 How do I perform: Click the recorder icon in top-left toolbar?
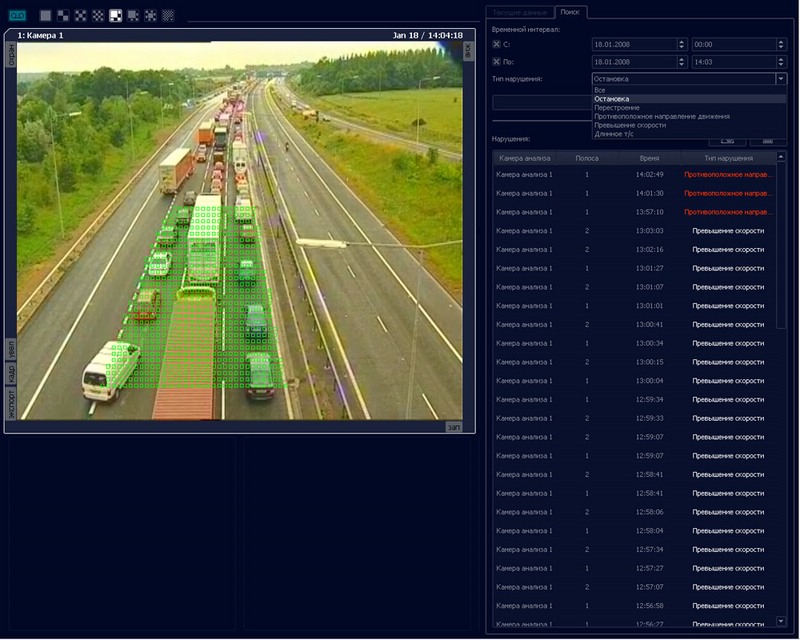click(17, 15)
